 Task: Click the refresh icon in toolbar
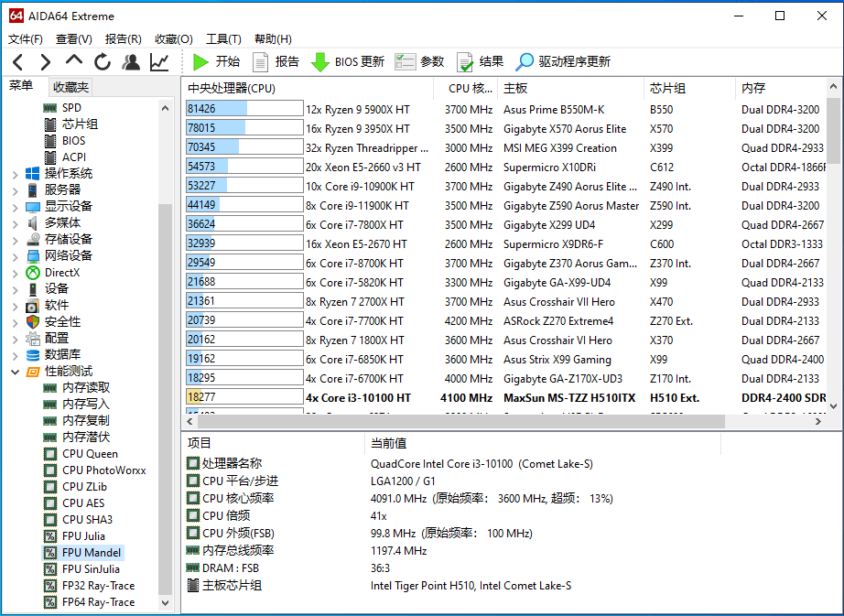click(x=103, y=62)
